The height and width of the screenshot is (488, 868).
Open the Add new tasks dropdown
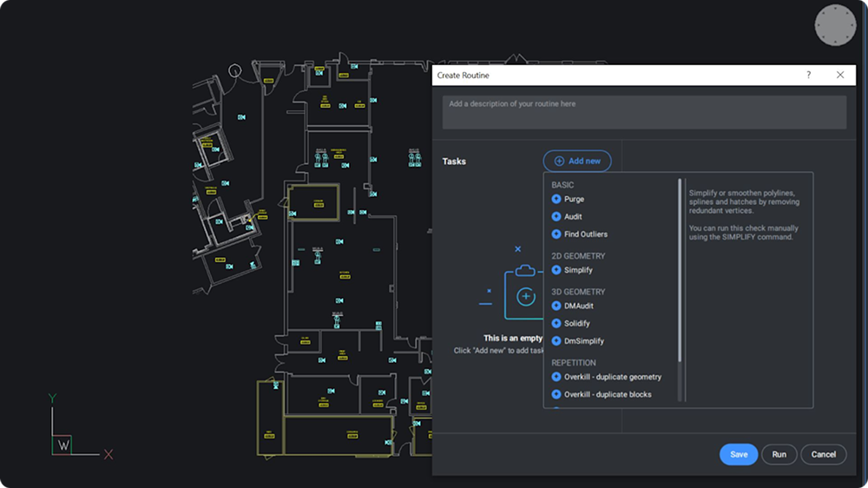(x=577, y=162)
